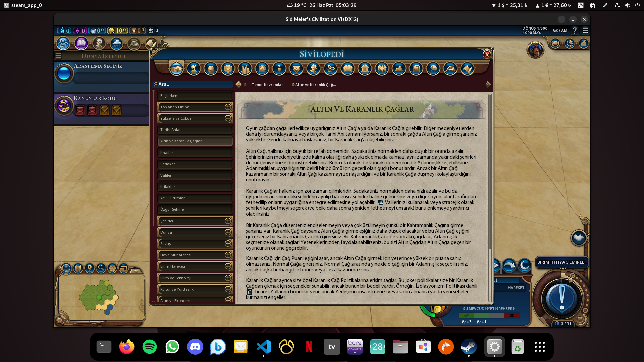Image resolution: width=644 pixels, height=362 pixels.
Task: Expand the Toplanan Fırtına section
Action: 228,107
